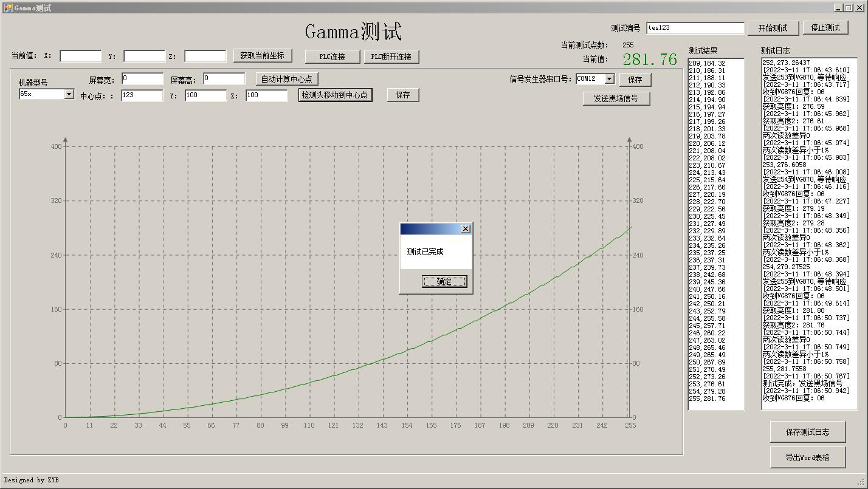Image resolution: width=868 pixels, height=489 pixels.
Task: Click 保存测试日志 to save test log
Action: (807, 431)
